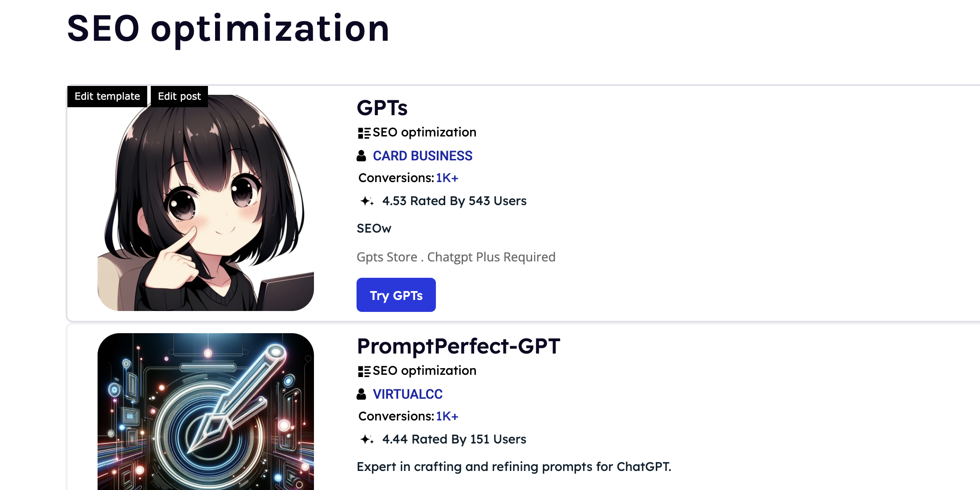980x490 pixels.
Task: Click the Edit template button
Action: tap(107, 96)
